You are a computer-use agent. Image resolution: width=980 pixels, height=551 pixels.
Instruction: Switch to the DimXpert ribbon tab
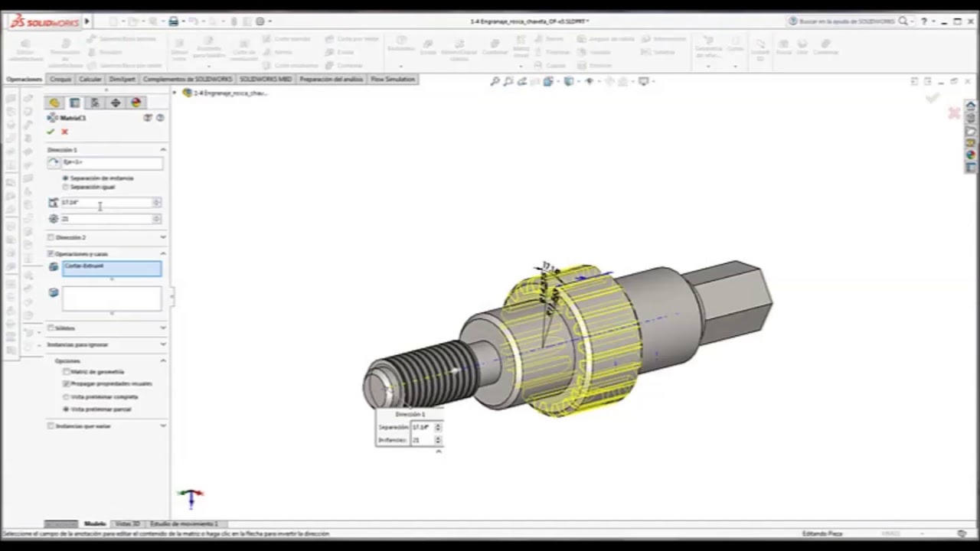coord(122,79)
